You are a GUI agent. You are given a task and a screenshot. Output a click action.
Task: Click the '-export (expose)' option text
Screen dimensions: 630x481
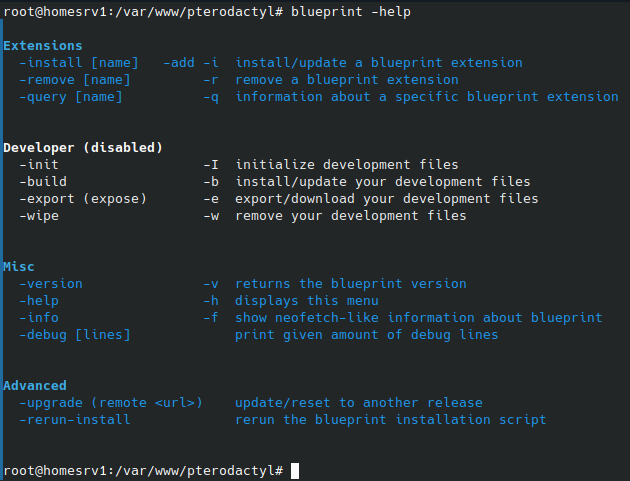pyautogui.click(x=83, y=199)
